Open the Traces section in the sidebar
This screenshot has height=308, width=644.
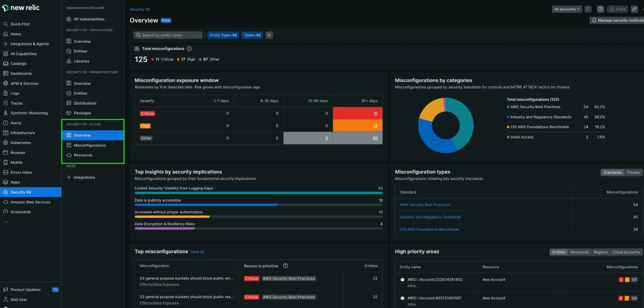point(17,103)
